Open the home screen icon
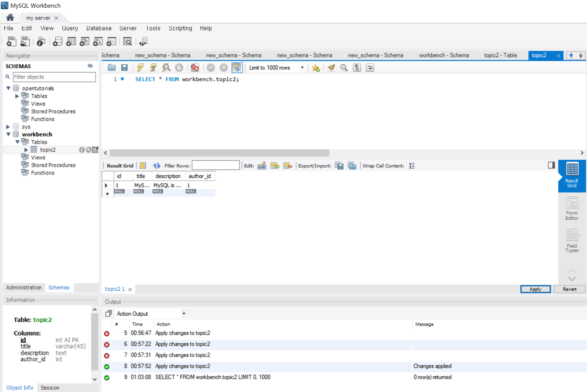The image size is (587, 392). [10, 17]
